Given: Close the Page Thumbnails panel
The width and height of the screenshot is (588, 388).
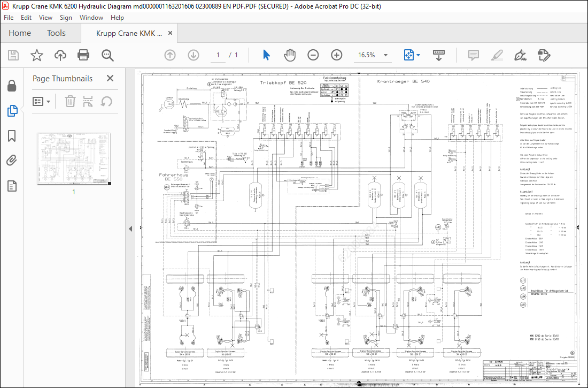Looking at the screenshot, I should [x=110, y=78].
